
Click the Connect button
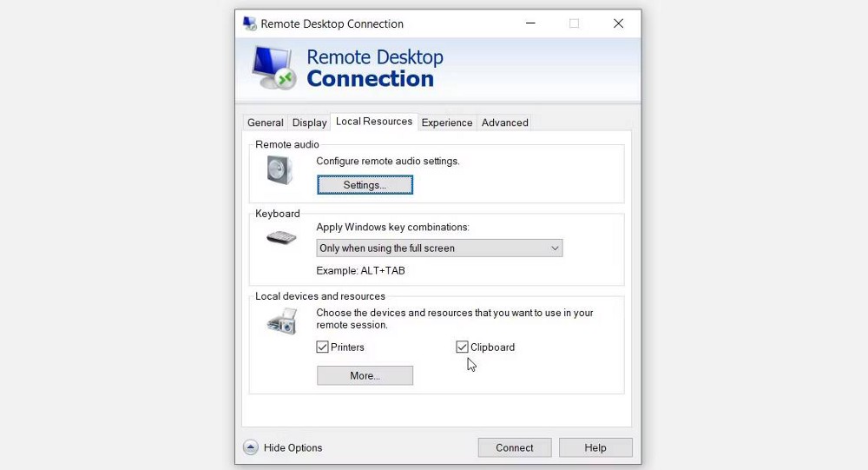point(514,447)
